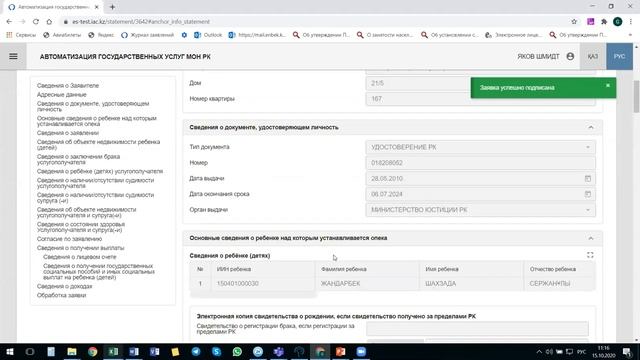The height and width of the screenshot is (360, 640).
Task: Click the address bar URL
Action: tap(141, 22)
